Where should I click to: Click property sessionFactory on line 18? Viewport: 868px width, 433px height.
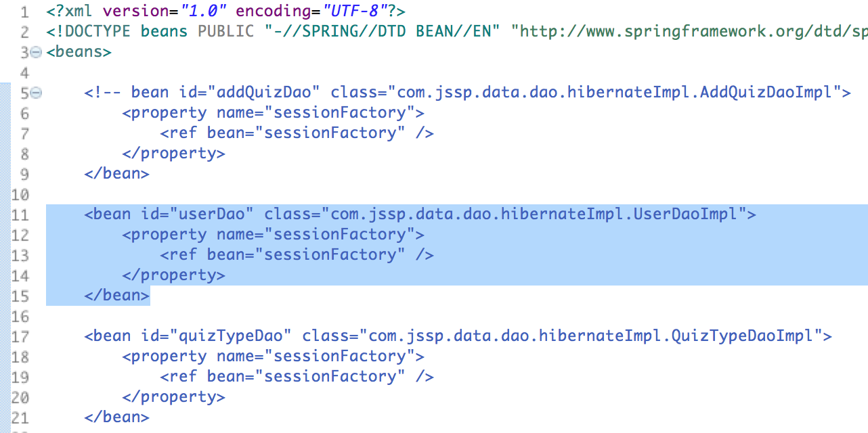point(274,357)
